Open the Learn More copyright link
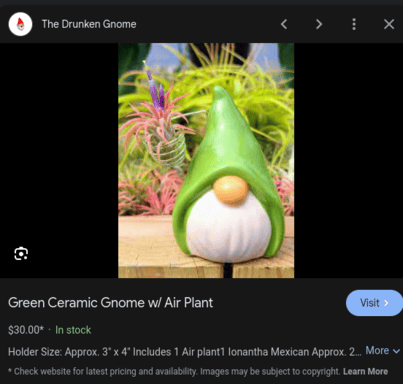The width and height of the screenshot is (403, 384). 365,371
